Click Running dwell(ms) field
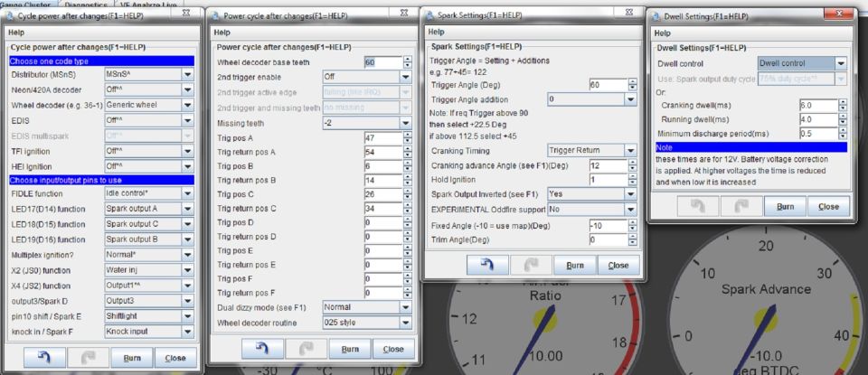This screenshot has width=868, height=375. click(818, 119)
